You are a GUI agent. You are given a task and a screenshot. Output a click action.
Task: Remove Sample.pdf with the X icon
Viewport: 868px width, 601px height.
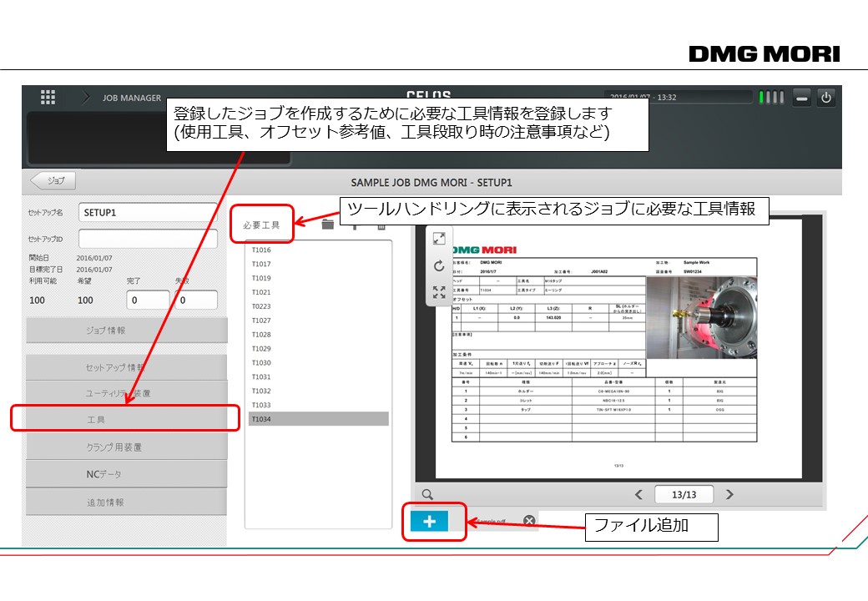pos(529,521)
